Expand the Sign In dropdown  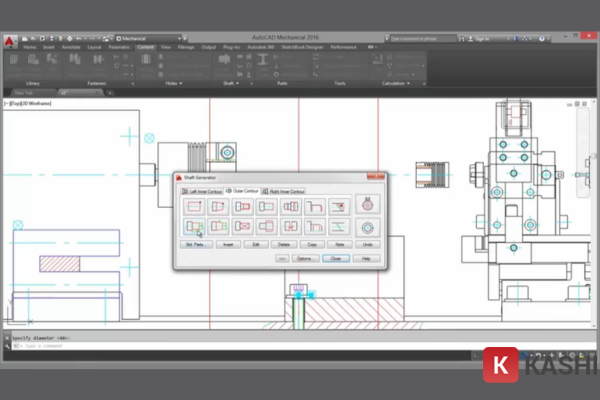coord(508,39)
